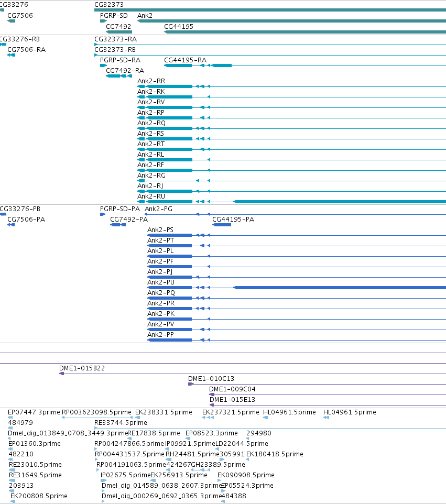The image size is (446, 504).
Task: Select EST EP05524.3prime label
Action: tap(247, 486)
